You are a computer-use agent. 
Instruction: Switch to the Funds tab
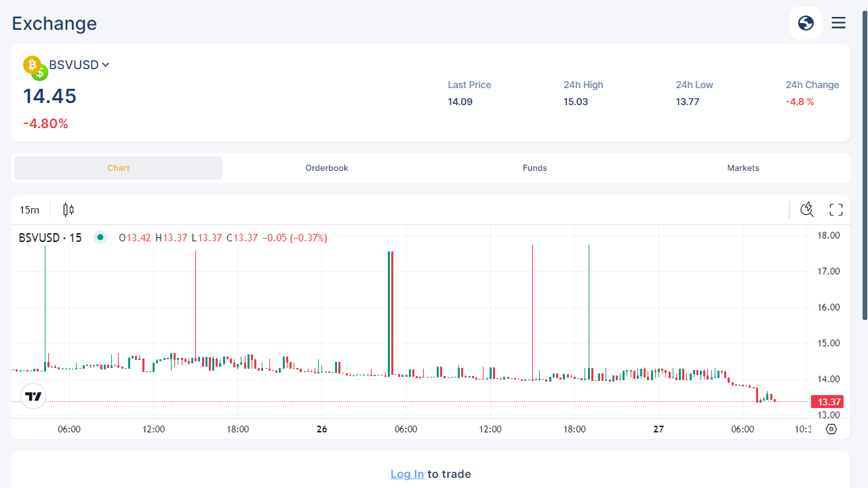pos(535,168)
